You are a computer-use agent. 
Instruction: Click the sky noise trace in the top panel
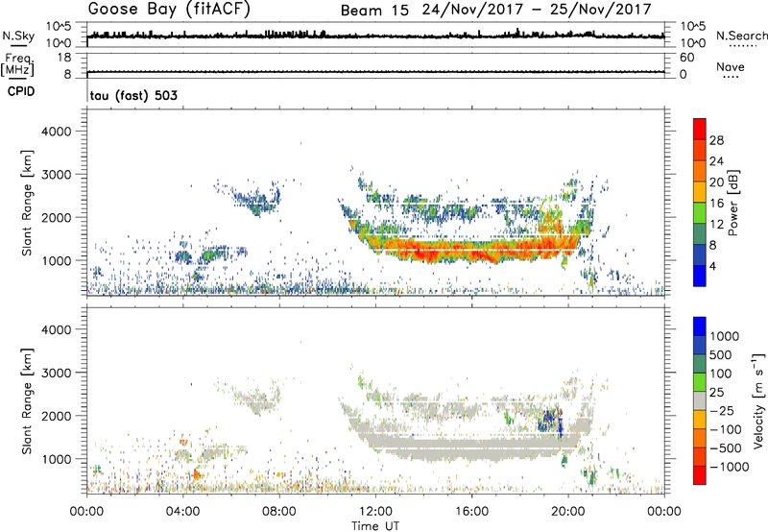tap(375, 36)
